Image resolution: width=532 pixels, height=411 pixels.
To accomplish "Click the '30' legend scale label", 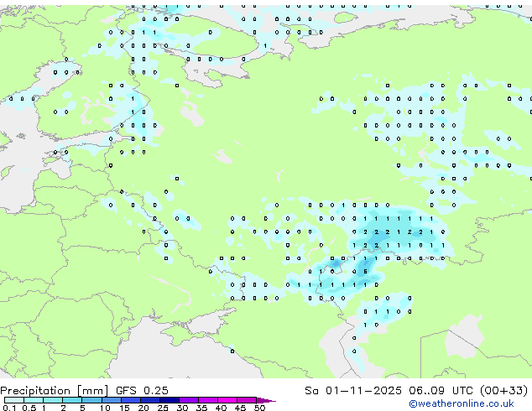I will 182,408.
